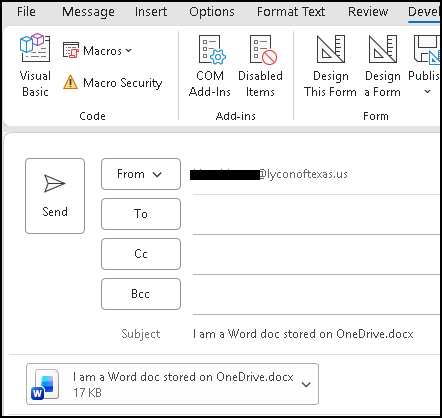Image resolution: width=442 pixels, height=418 pixels.
Task: Select Design a Form
Action: [383, 66]
